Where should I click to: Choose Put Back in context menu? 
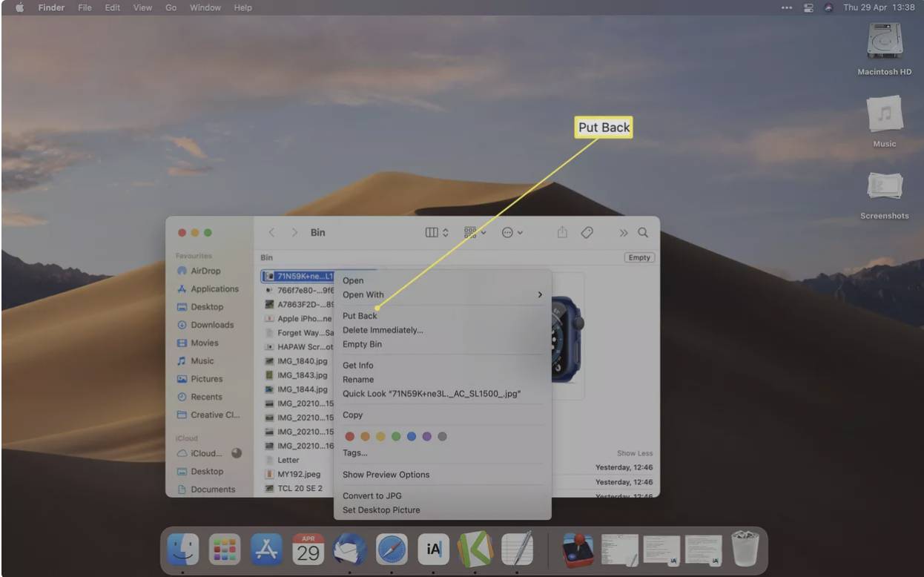[x=360, y=316]
